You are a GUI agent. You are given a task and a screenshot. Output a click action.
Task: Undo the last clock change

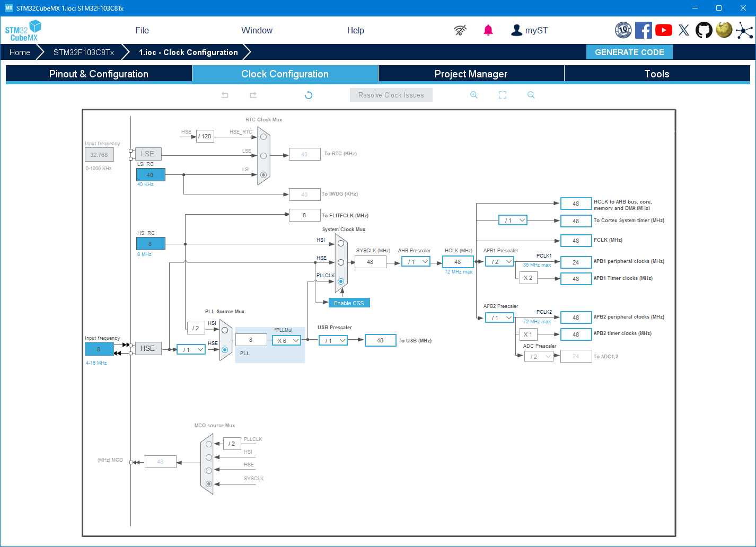(x=225, y=95)
